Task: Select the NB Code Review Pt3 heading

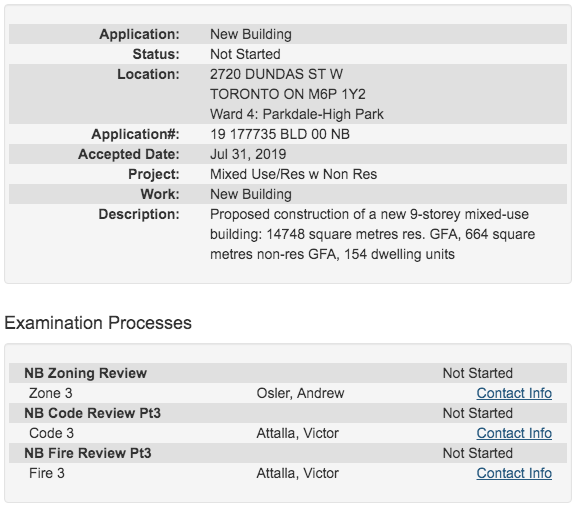Action: pos(92,413)
